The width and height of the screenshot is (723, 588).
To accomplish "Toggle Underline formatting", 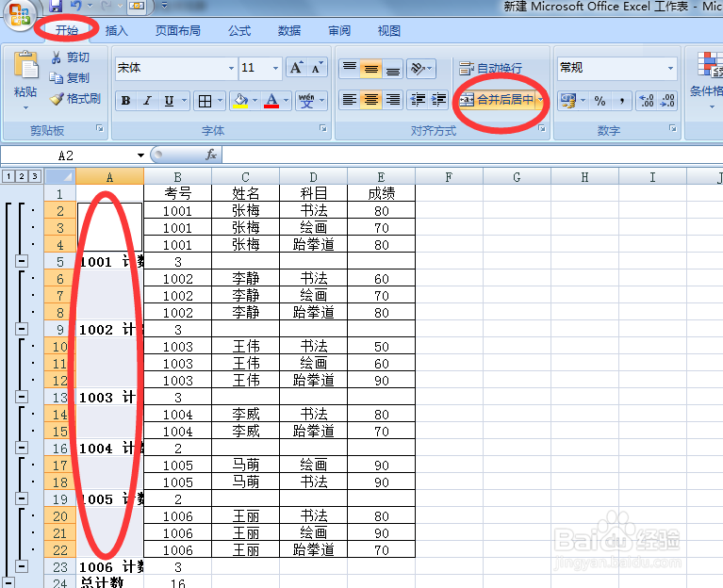I will (x=170, y=101).
